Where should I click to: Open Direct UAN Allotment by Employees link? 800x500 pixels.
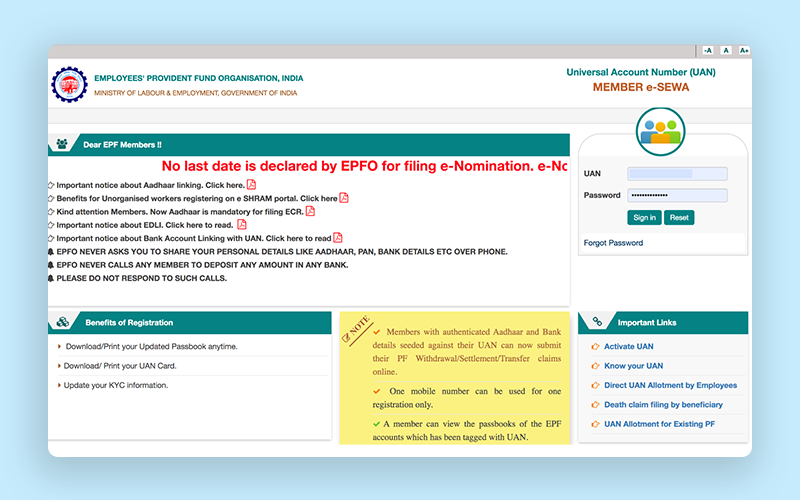tap(670, 385)
